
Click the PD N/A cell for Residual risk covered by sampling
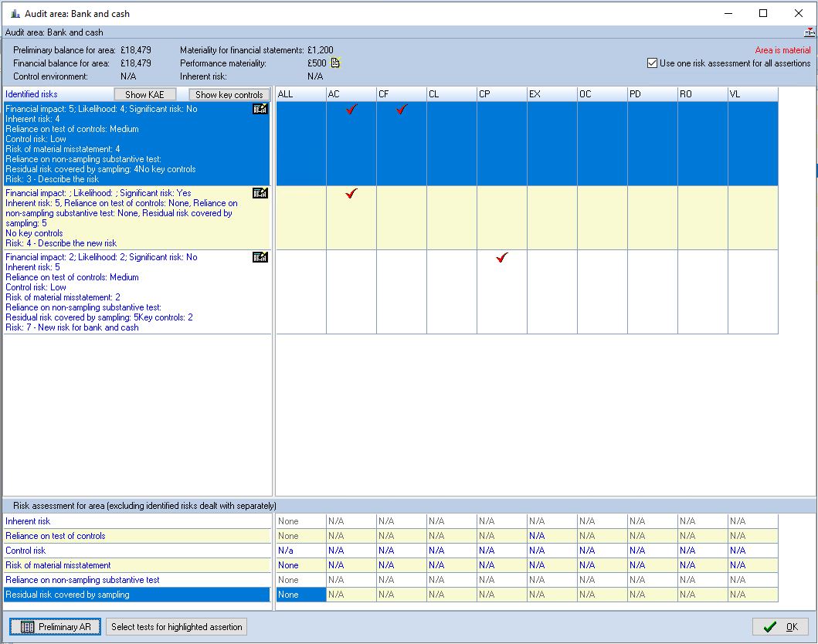[x=652, y=595]
